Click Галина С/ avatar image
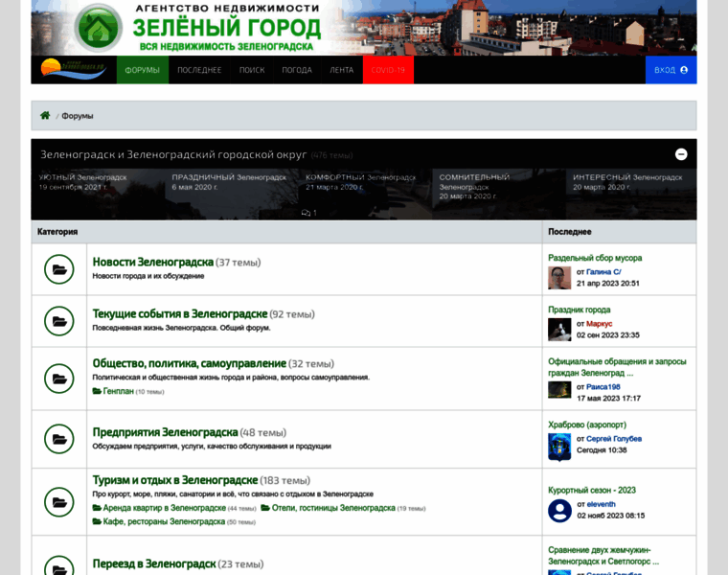 (x=559, y=278)
